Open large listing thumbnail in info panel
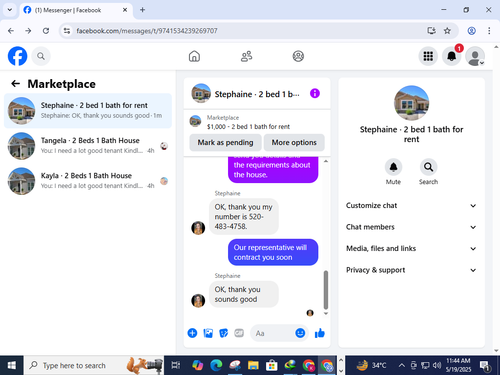The image size is (500, 375). click(411, 103)
